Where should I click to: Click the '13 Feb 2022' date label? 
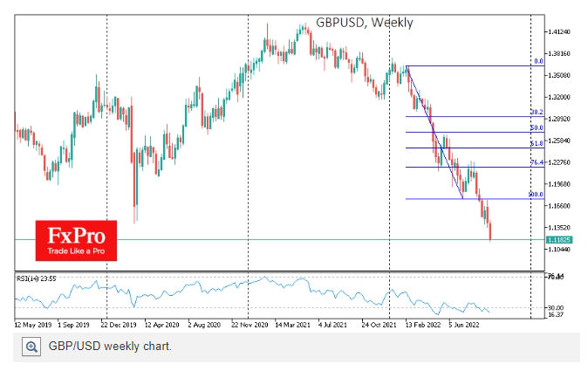pos(423,325)
